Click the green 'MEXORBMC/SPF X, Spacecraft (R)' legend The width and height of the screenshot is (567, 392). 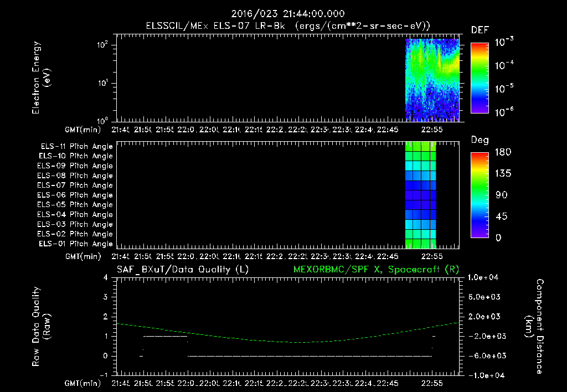click(x=376, y=270)
